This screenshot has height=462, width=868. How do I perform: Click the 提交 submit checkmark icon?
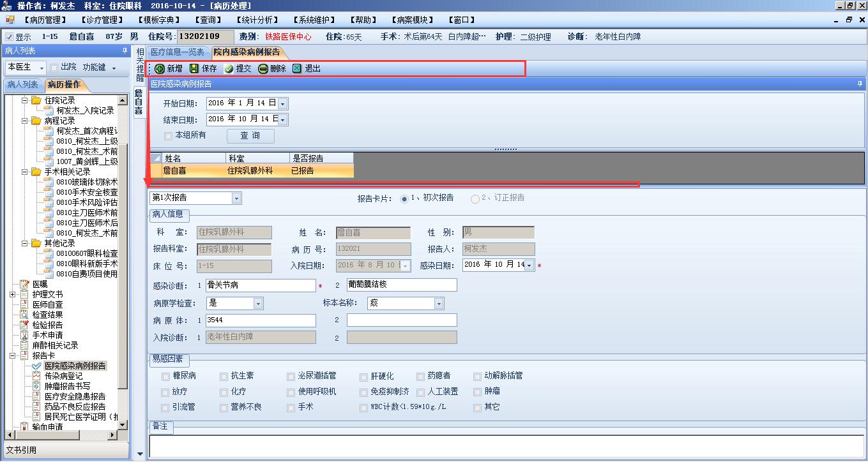coord(229,69)
